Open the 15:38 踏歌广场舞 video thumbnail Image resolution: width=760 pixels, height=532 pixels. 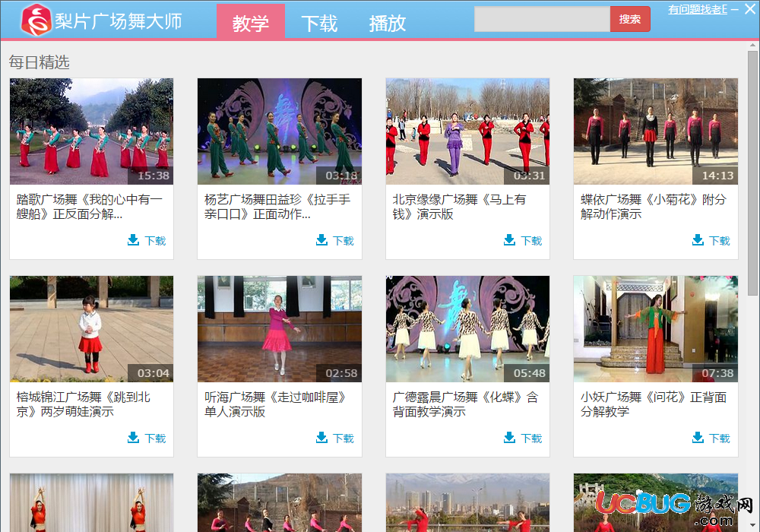(91, 131)
